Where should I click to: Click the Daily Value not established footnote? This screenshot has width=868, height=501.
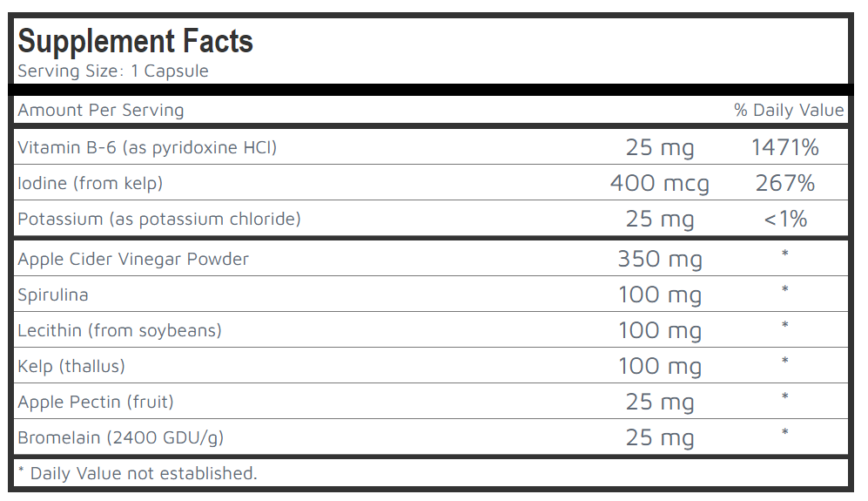138,473
